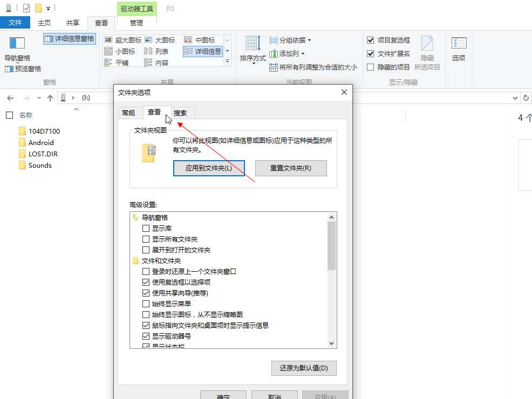
Task: Open Sort by (排序方式) menu
Action: pos(253,50)
